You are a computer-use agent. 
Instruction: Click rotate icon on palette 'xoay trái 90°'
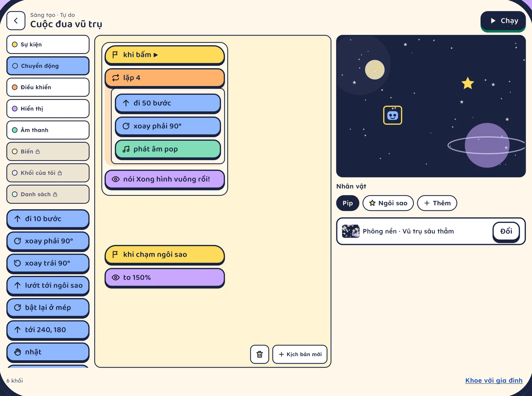(x=18, y=263)
